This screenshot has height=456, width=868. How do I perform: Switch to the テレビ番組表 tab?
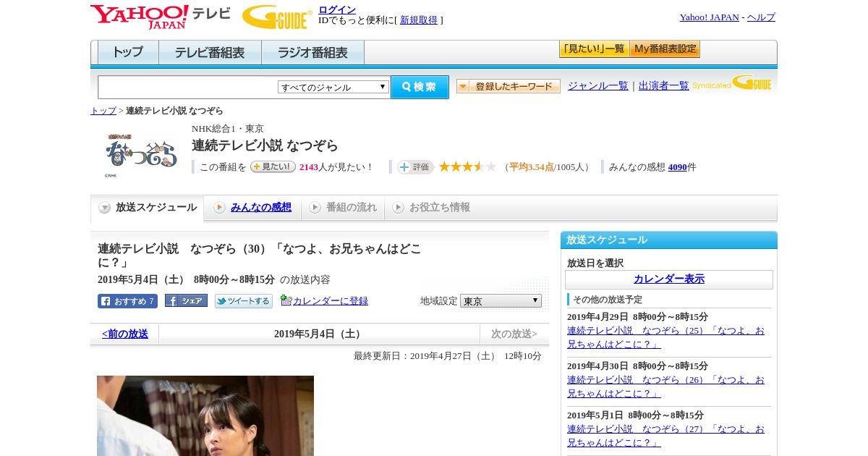210,53
